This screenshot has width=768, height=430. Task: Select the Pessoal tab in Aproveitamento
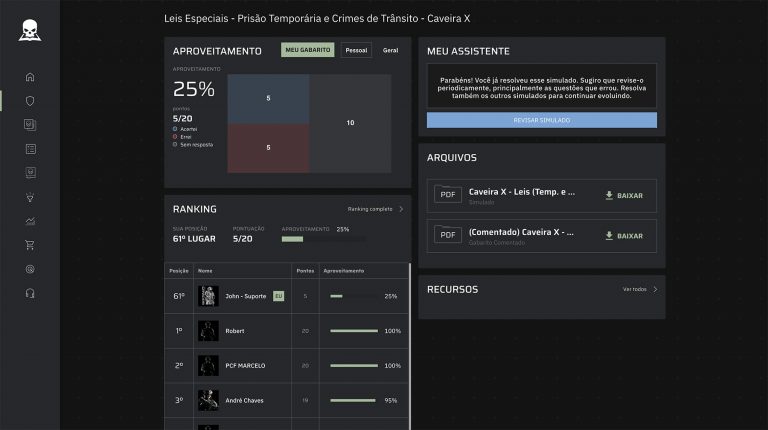[x=356, y=50]
